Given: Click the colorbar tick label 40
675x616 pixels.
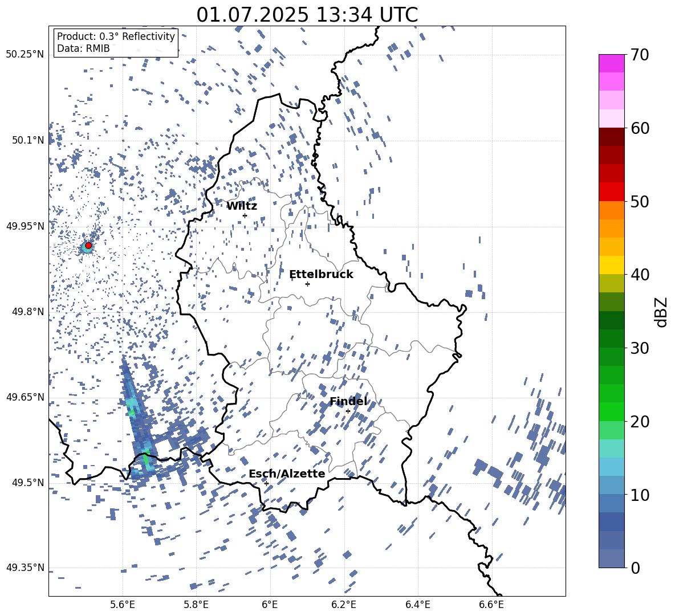Looking at the screenshot, I should click(640, 275).
